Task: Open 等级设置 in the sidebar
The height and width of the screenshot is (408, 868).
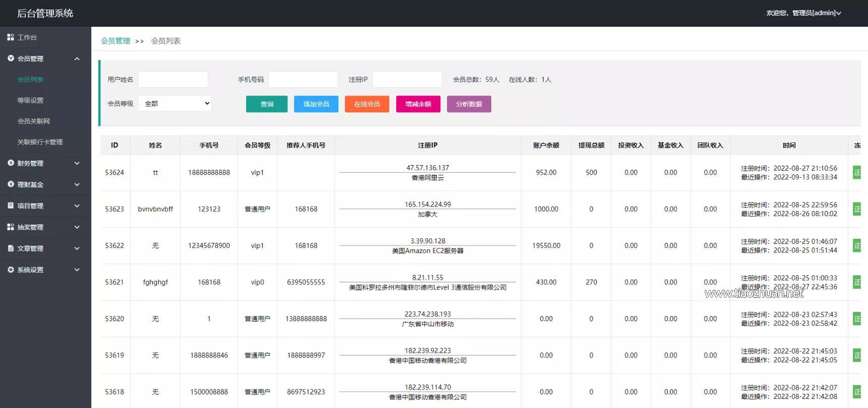Action: click(30, 100)
